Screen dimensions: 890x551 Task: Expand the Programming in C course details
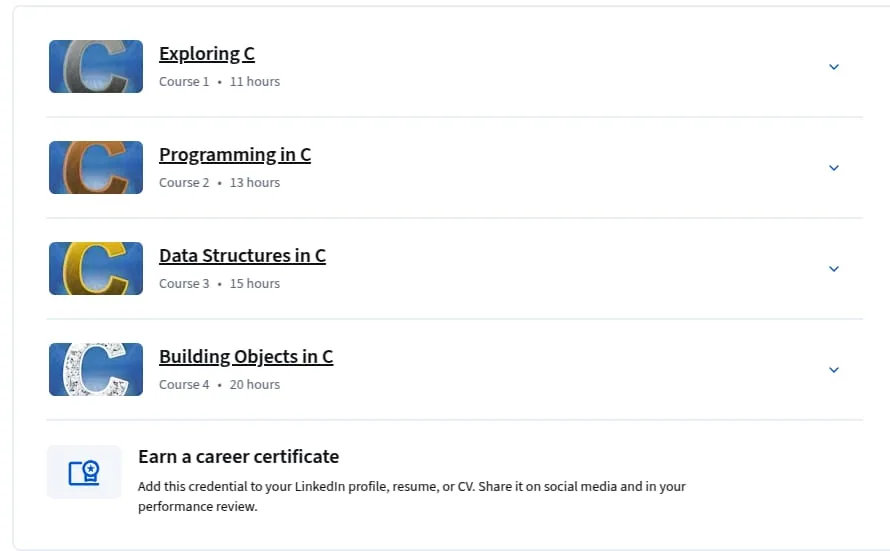(x=834, y=168)
